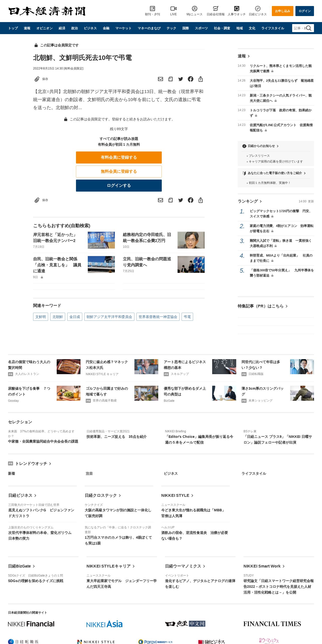This screenshot has height=644, width=322.
Task: Open NIKKEI Smart Work chevron heading
Action: click(264, 566)
